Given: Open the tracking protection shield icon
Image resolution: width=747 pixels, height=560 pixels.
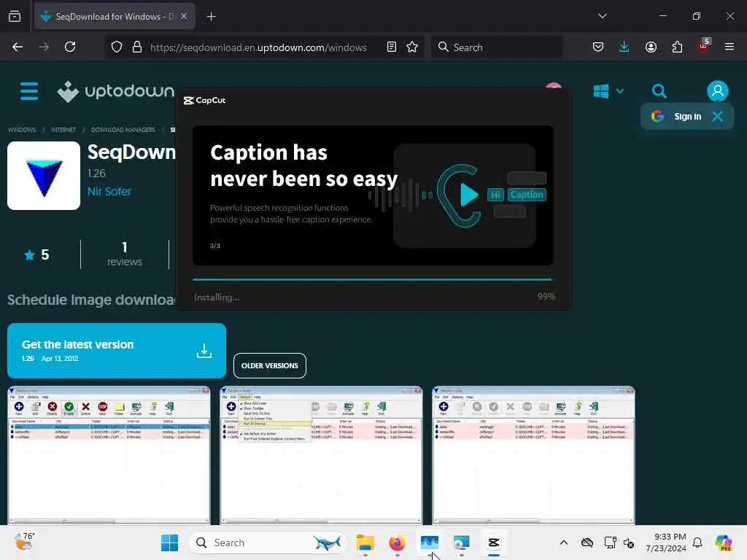Looking at the screenshot, I should click(x=117, y=47).
